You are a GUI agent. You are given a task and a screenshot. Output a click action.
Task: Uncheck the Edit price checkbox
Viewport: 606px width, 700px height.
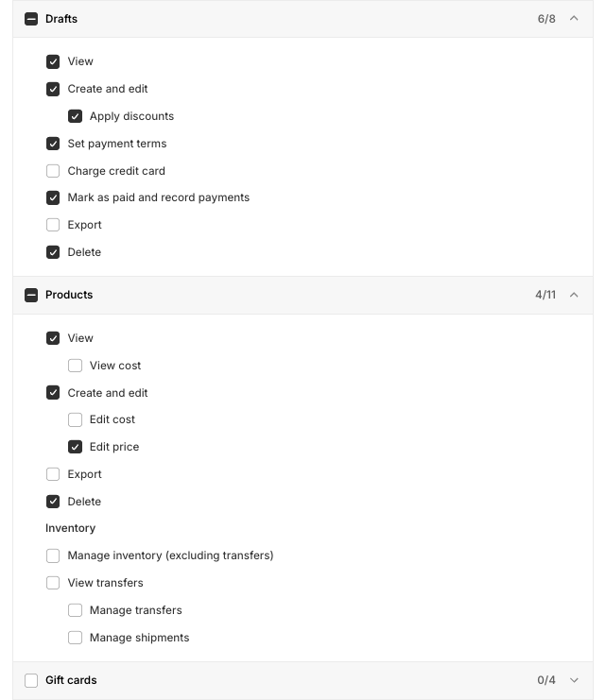[x=76, y=447]
